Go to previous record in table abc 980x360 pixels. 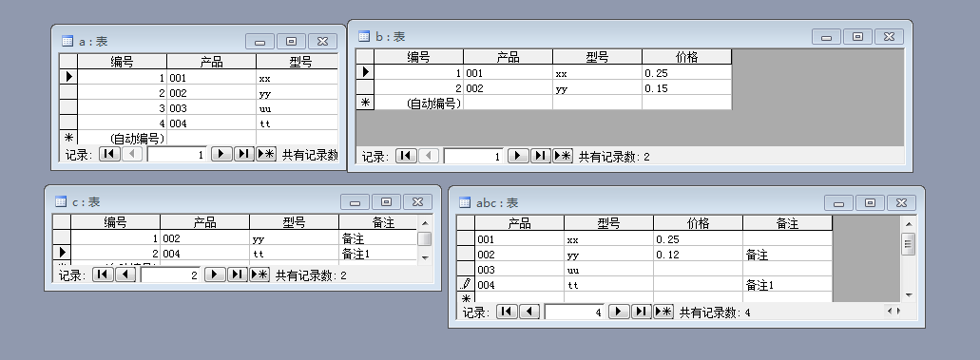(528, 312)
